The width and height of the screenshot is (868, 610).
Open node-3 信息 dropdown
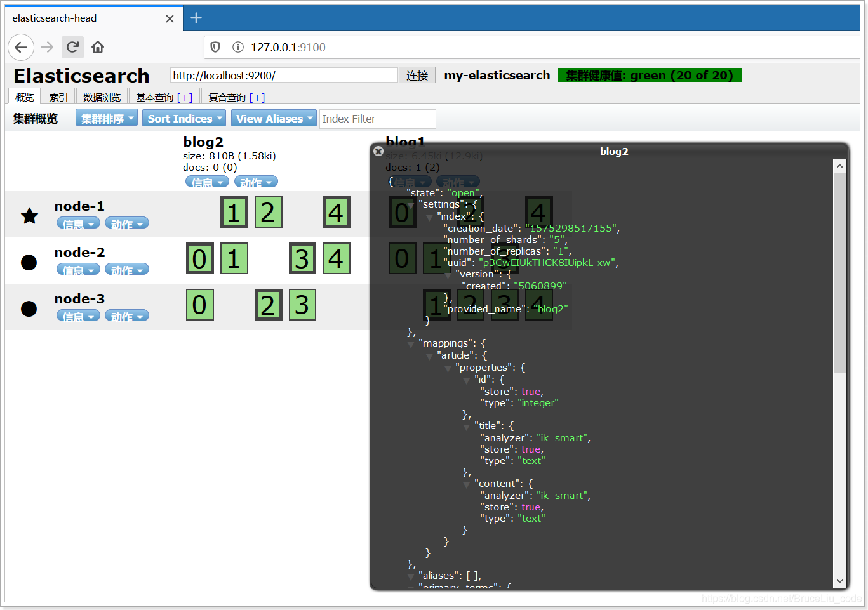pos(78,316)
